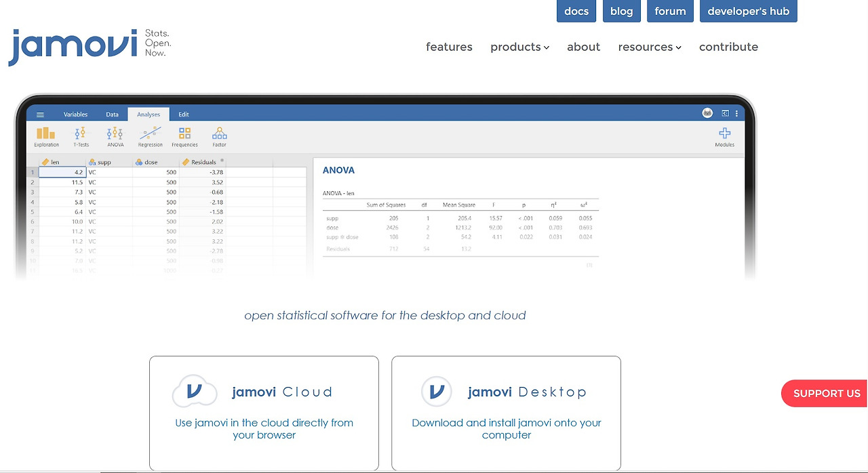Select the Residuals column header
868x473 pixels.
(202, 162)
